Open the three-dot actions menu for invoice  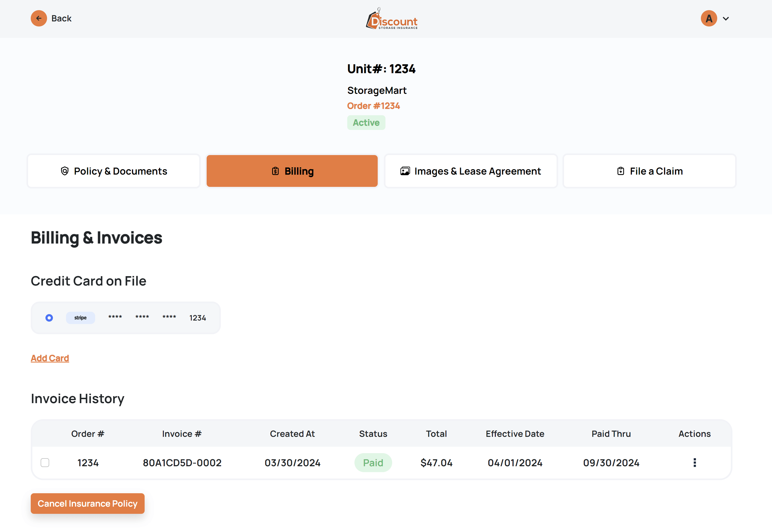[x=695, y=462]
